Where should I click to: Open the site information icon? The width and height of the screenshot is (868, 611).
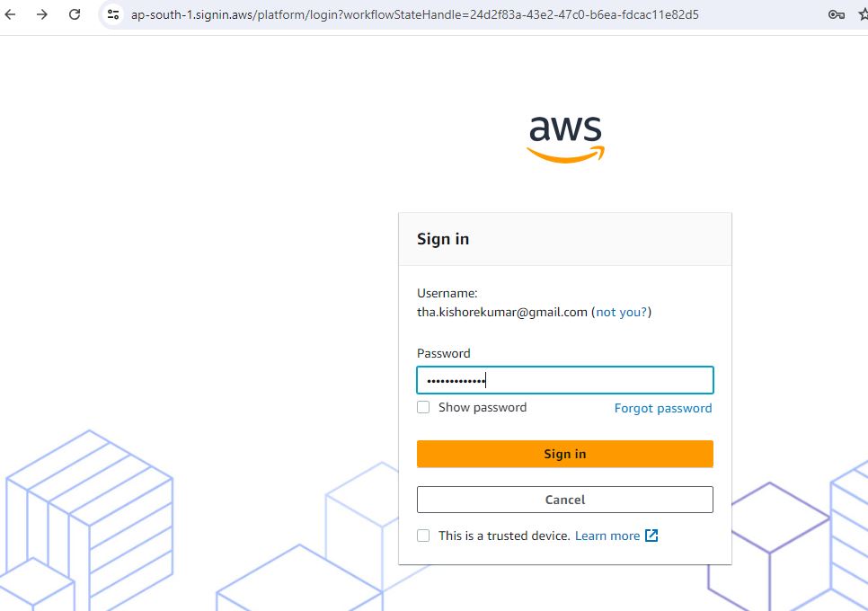tap(112, 14)
